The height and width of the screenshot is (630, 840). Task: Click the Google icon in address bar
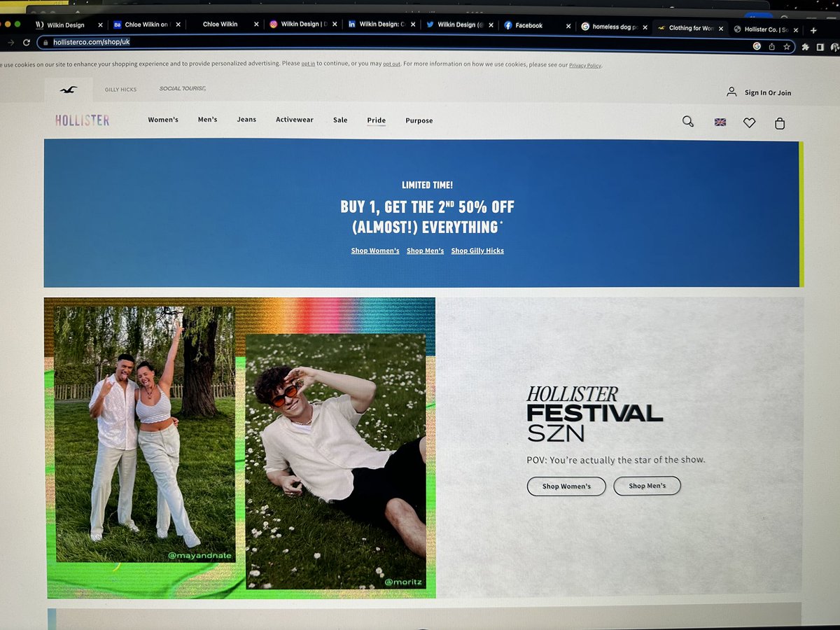tap(757, 46)
